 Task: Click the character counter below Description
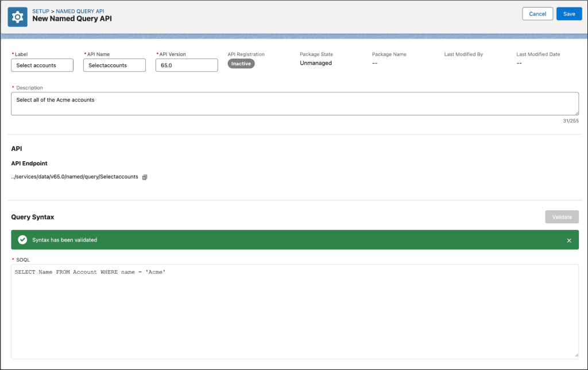571,120
